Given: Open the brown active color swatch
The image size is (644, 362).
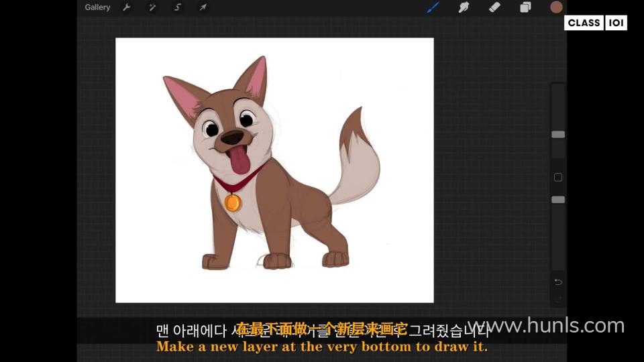Looking at the screenshot, I should pos(556,7).
